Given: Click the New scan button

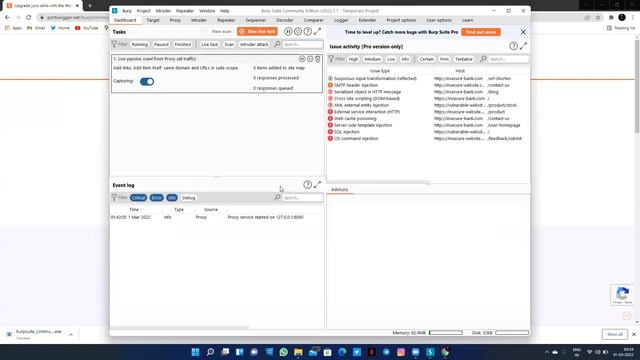Looking at the screenshot, I should [218, 31].
